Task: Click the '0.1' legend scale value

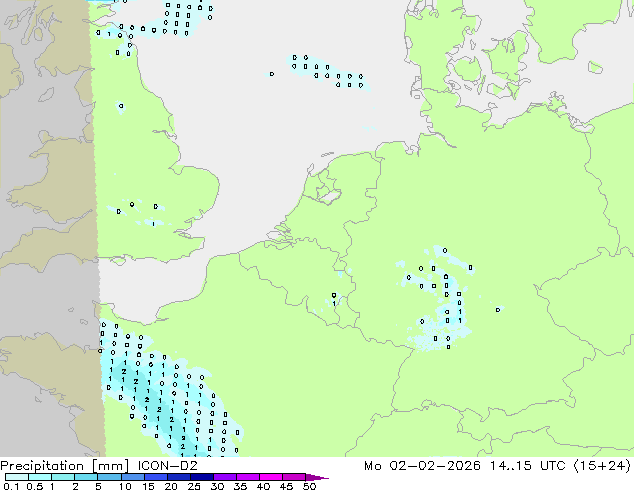Action: click(x=11, y=486)
